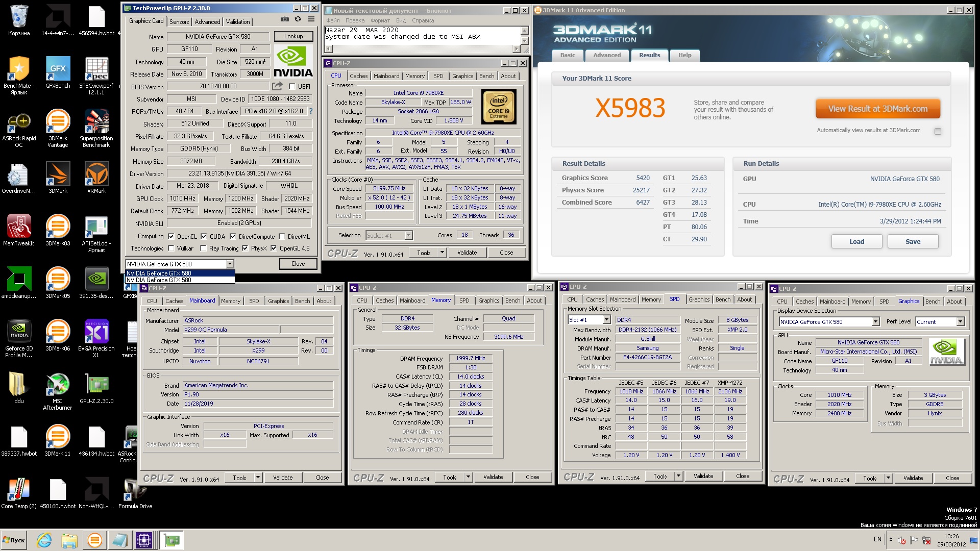Click the GPU-Z refresh icon
980x551 pixels.
click(298, 19)
